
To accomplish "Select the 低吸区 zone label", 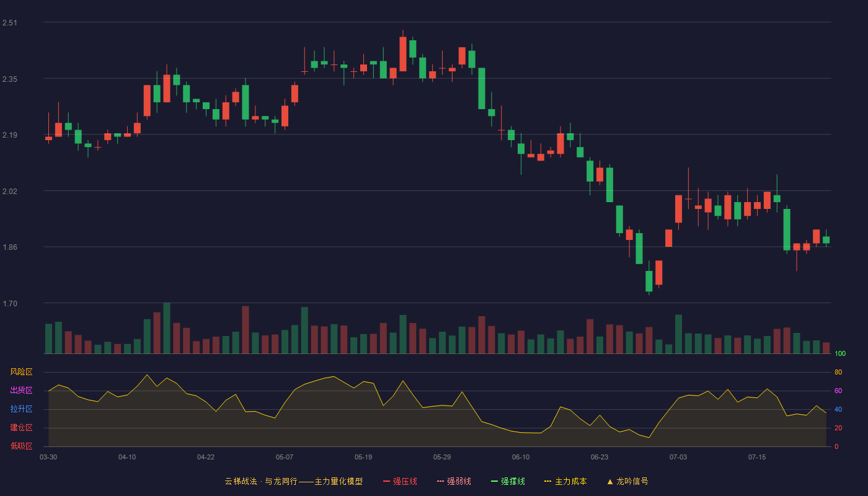I will point(21,446).
